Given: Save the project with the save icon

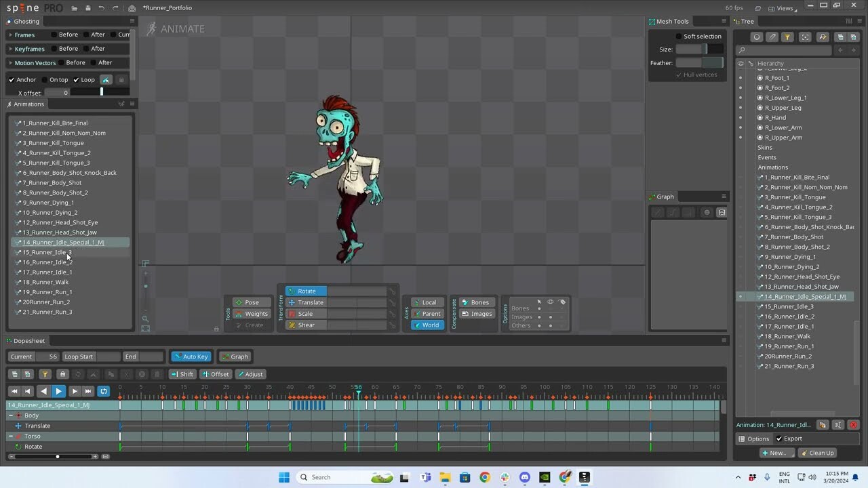Looking at the screenshot, I should (88, 7).
